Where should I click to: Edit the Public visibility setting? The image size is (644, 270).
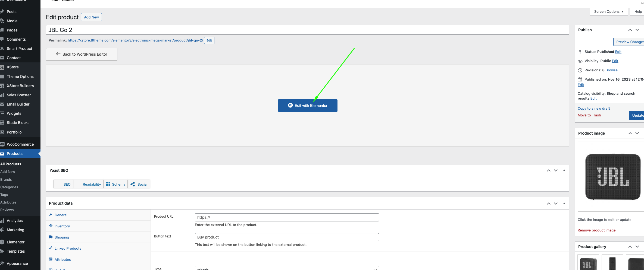(x=615, y=61)
